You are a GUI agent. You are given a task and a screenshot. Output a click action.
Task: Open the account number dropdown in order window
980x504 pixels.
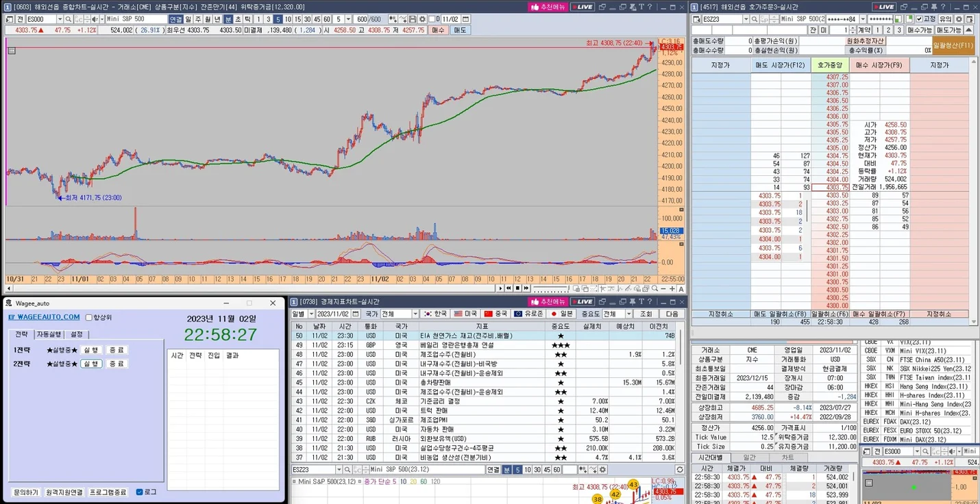(x=863, y=18)
